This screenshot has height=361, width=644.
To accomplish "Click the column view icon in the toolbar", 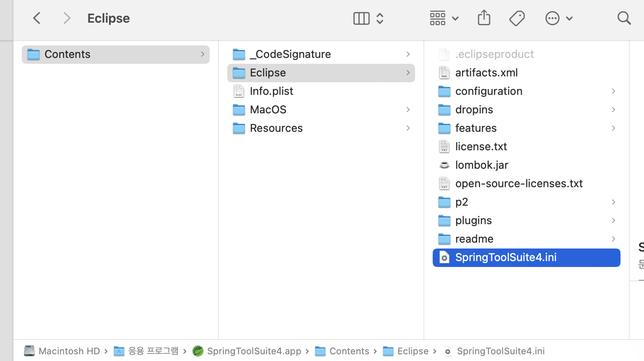I will click(x=361, y=18).
